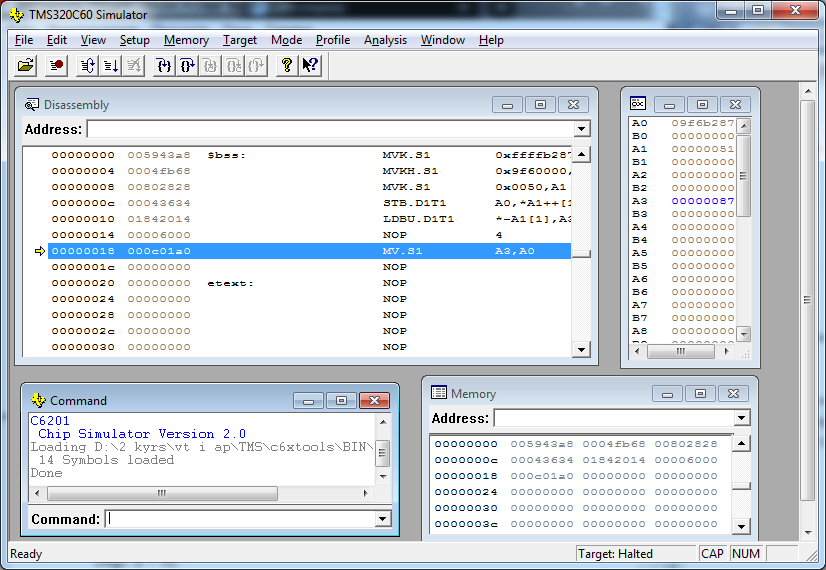Maximize the Memory child window
Screen dimensions: 826x570
click(x=700, y=394)
